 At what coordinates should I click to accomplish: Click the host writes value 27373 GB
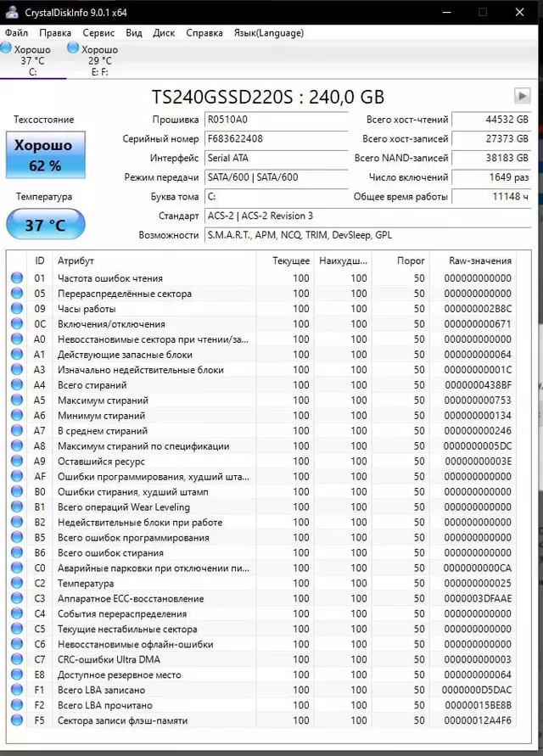tap(491, 139)
